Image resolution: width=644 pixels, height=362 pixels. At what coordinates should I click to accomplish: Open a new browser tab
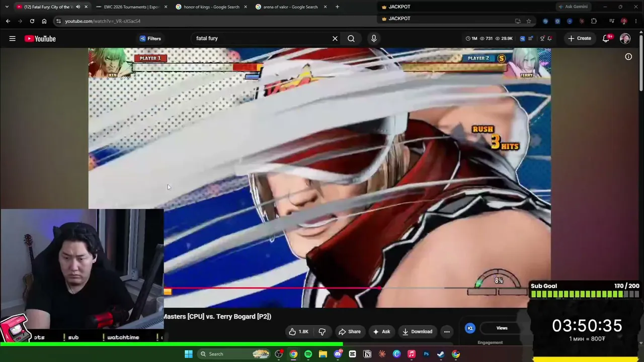click(337, 7)
